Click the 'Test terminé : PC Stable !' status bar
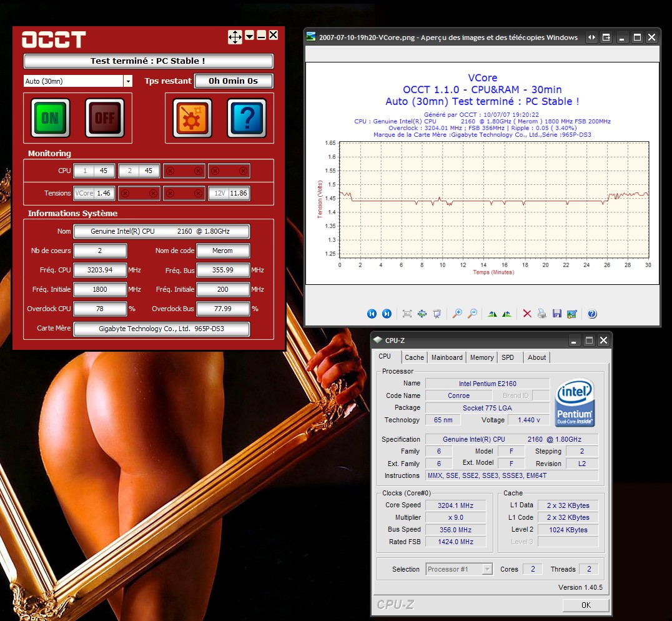The image size is (672, 621). (148, 61)
